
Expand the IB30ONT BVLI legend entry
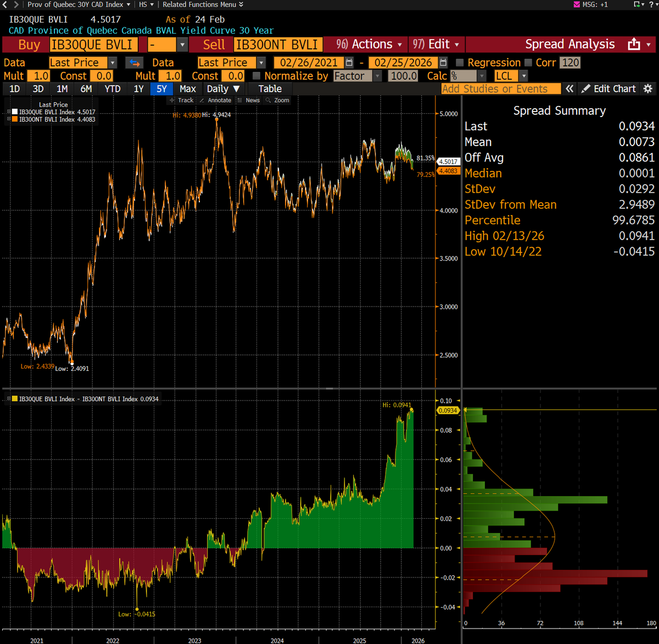point(9,119)
